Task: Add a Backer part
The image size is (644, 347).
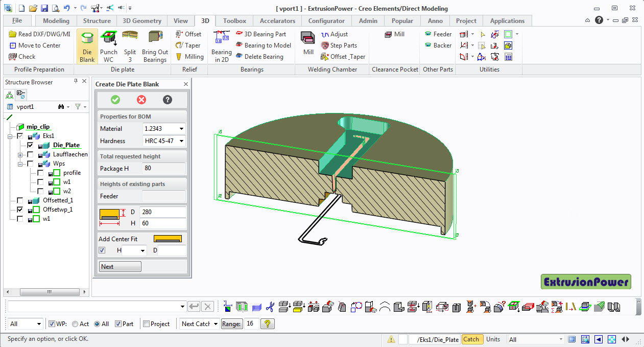Action: [x=438, y=45]
